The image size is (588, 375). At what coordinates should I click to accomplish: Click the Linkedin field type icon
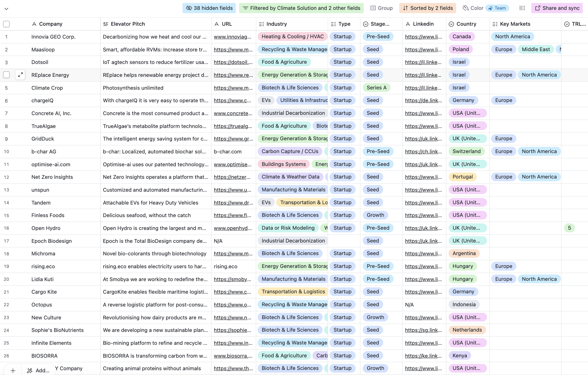pos(408,24)
